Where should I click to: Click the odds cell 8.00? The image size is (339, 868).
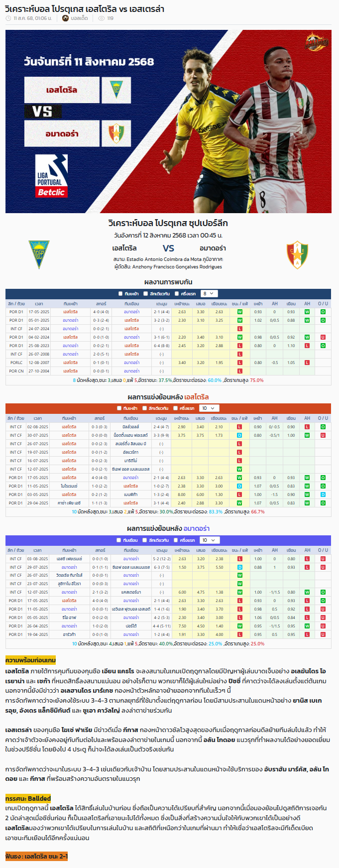(x=182, y=495)
